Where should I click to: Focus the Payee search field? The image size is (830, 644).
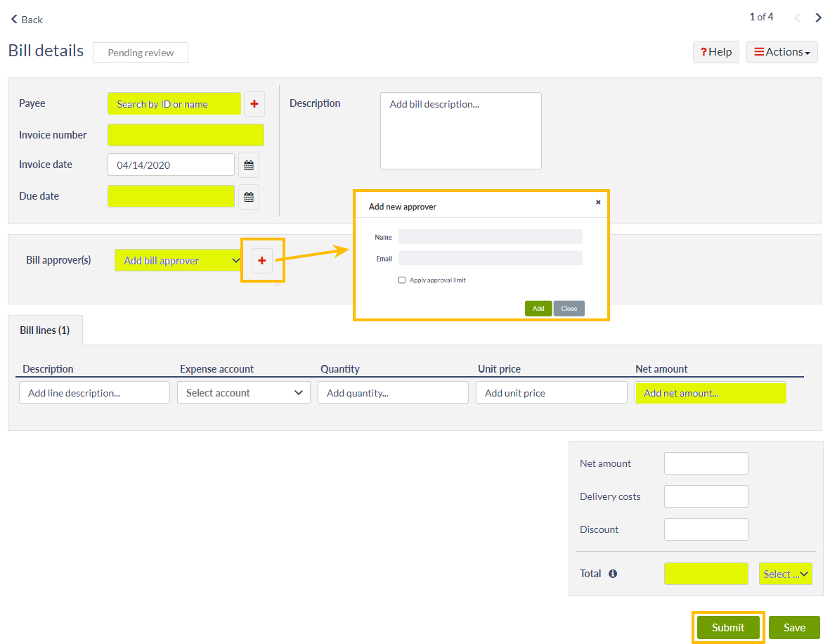[174, 104]
